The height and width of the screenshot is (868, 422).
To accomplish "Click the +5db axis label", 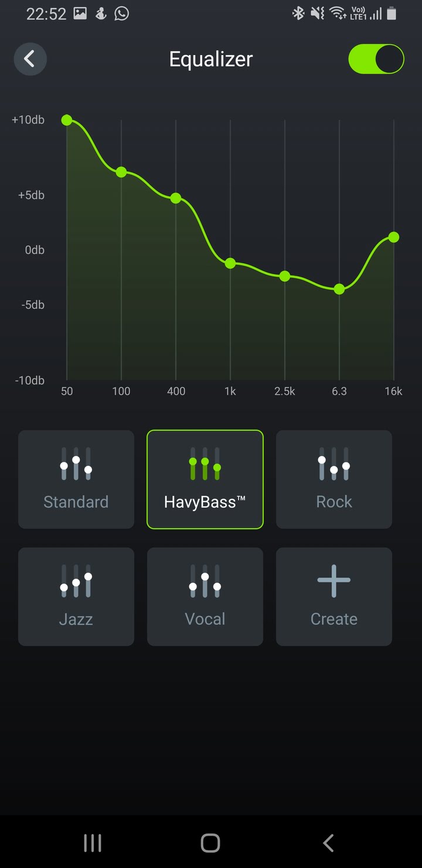I will pyautogui.click(x=31, y=195).
